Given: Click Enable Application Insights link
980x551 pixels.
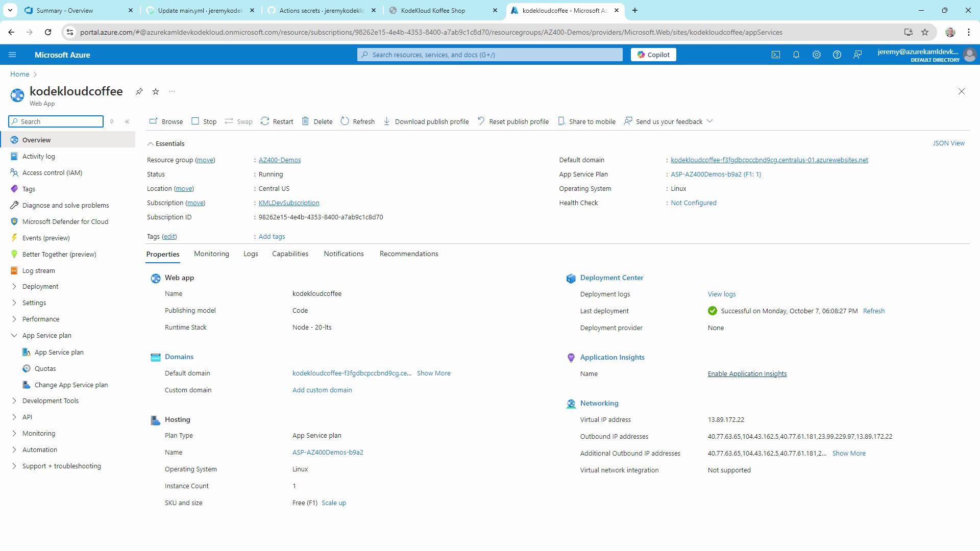Looking at the screenshot, I should pos(747,374).
